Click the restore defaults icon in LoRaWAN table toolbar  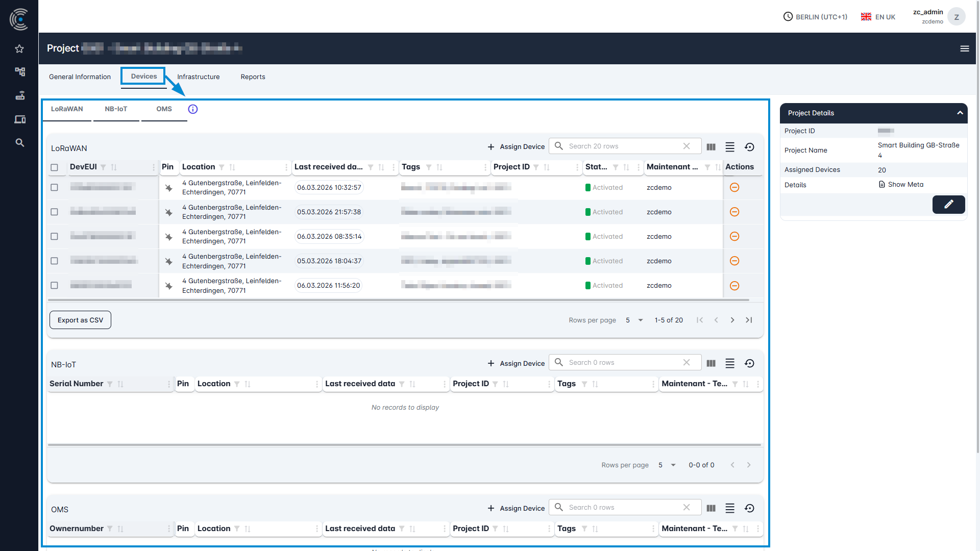point(749,146)
